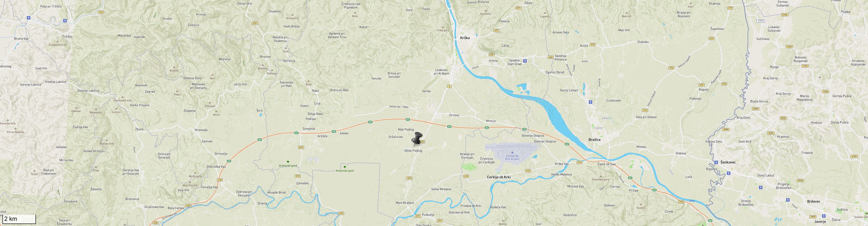
Task: Click the station icon below Gornji Lenart
Action: click(x=590, y=102)
